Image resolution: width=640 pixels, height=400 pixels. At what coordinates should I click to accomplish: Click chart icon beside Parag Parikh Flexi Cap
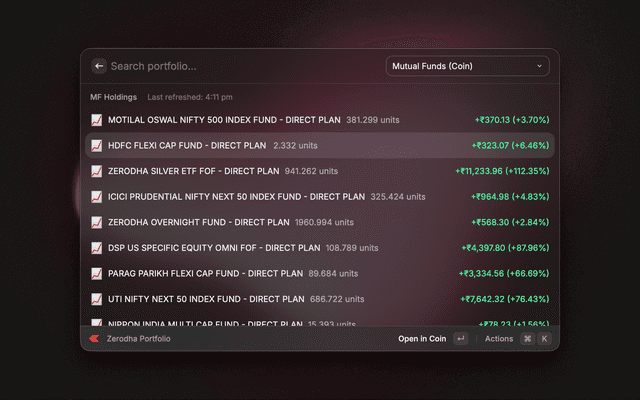coord(97,273)
